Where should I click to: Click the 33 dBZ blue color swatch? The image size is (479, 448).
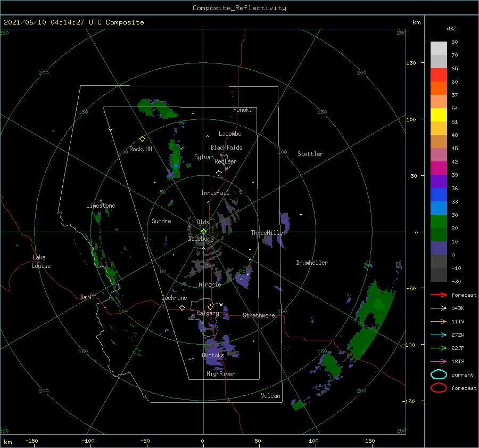[439, 195]
